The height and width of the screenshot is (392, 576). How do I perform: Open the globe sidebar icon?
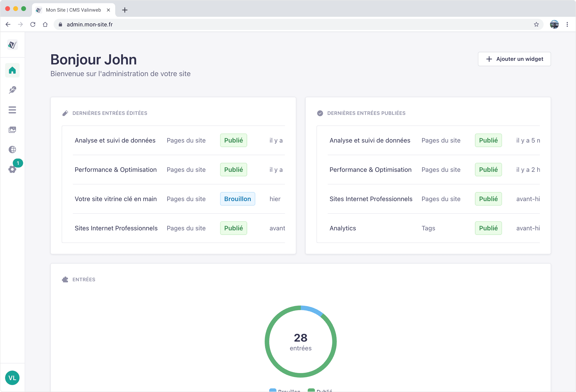click(12, 149)
